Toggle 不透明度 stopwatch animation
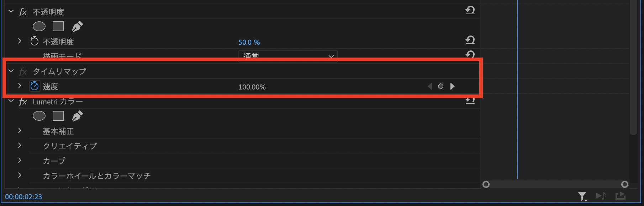 coord(35,41)
